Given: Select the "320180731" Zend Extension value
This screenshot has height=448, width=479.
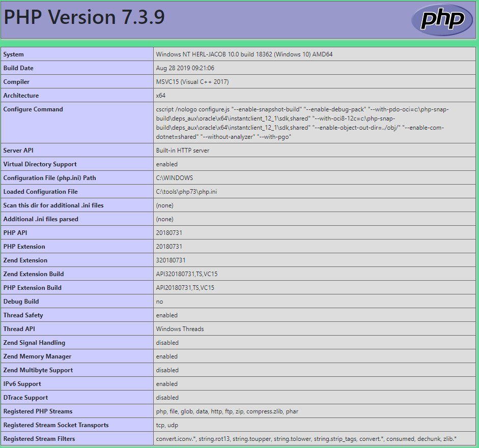Looking at the screenshot, I should (x=171, y=260).
